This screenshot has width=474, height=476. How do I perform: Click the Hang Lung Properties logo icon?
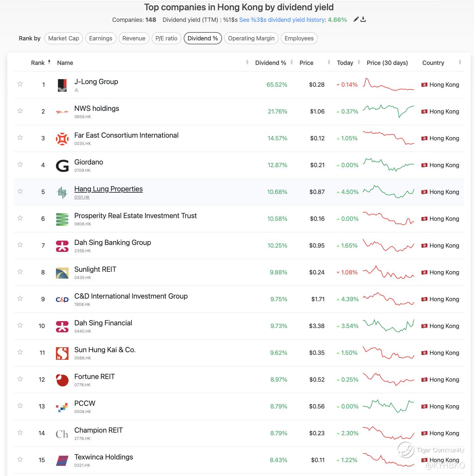tap(62, 192)
